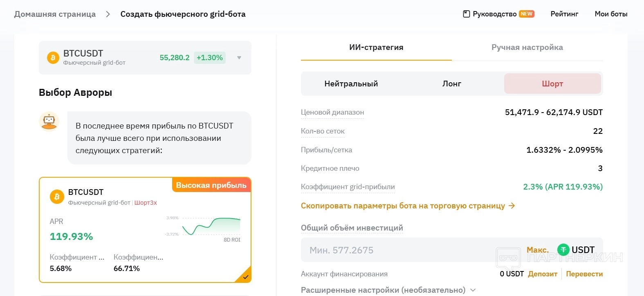Click the Bitcoin icon in strategy card

(x=57, y=197)
